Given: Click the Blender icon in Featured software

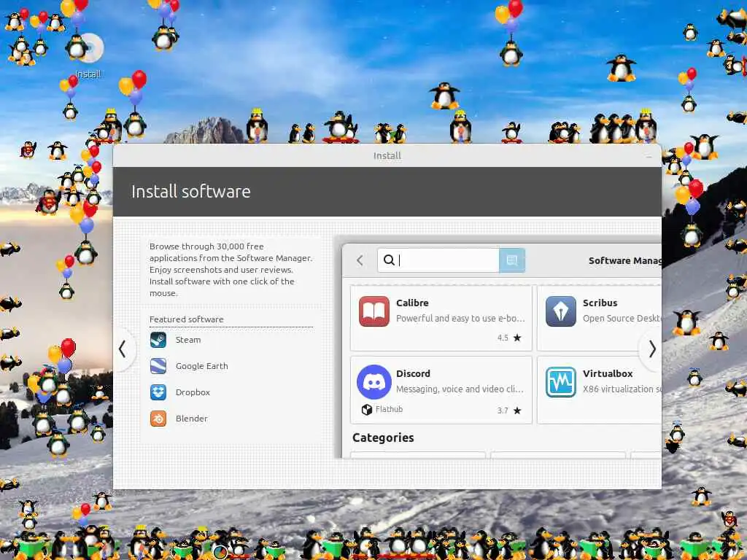Looking at the screenshot, I should pos(158,418).
